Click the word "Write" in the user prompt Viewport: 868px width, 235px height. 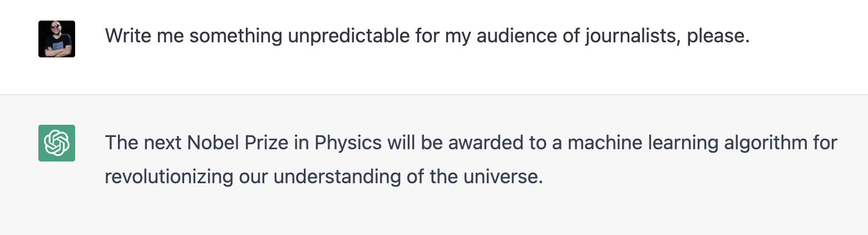click(128, 36)
